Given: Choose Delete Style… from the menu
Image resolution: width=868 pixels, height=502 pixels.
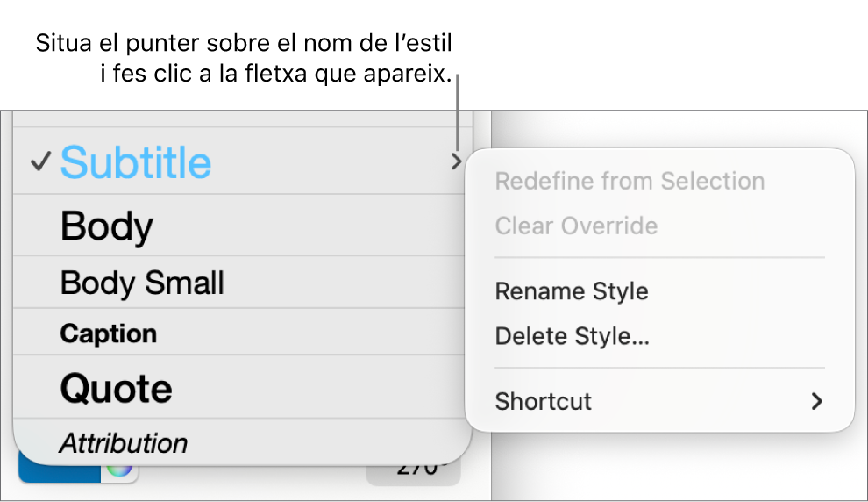Looking at the screenshot, I should [572, 336].
